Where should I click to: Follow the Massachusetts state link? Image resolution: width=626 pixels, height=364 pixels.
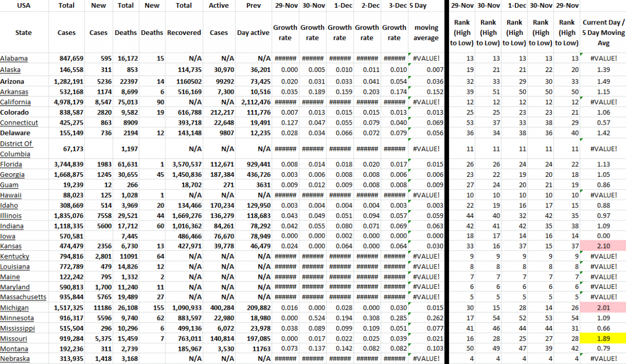point(24,297)
